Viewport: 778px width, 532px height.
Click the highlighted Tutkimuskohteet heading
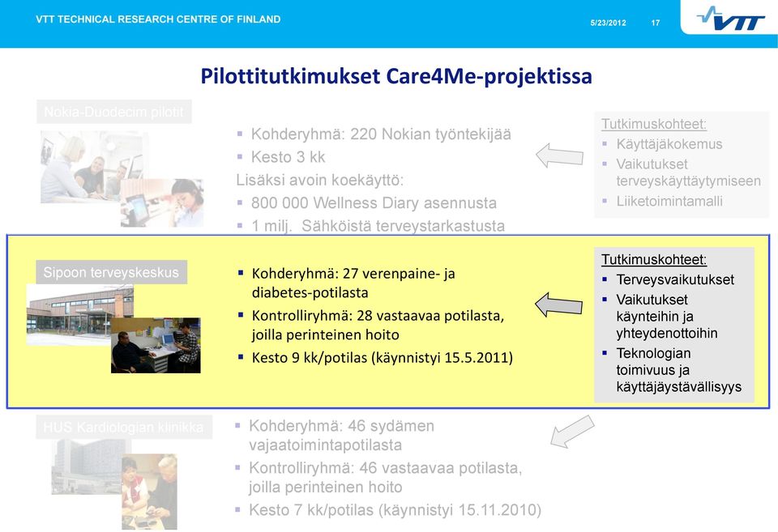(x=654, y=259)
